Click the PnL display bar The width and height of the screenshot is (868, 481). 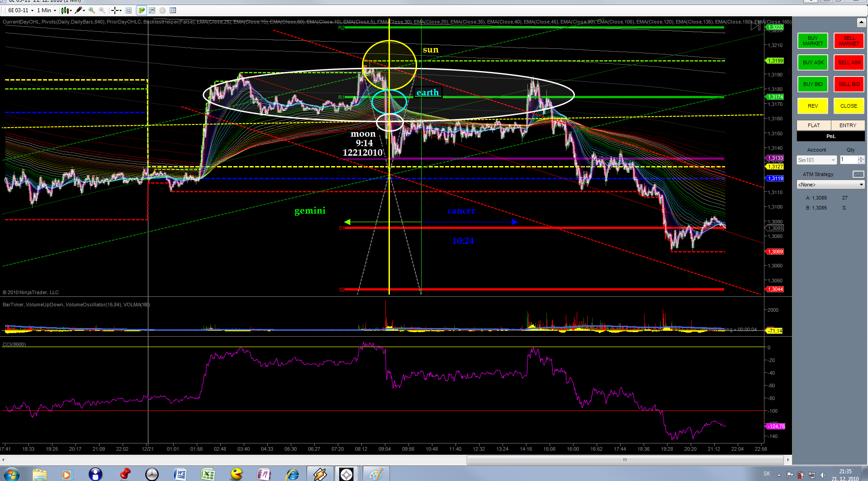coord(830,136)
